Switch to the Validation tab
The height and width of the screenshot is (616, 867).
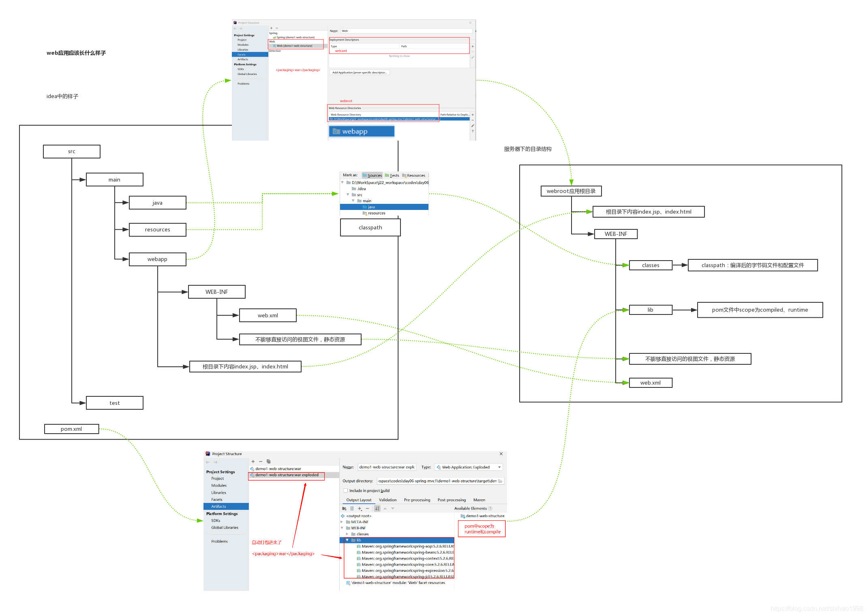(x=387, y=500)
